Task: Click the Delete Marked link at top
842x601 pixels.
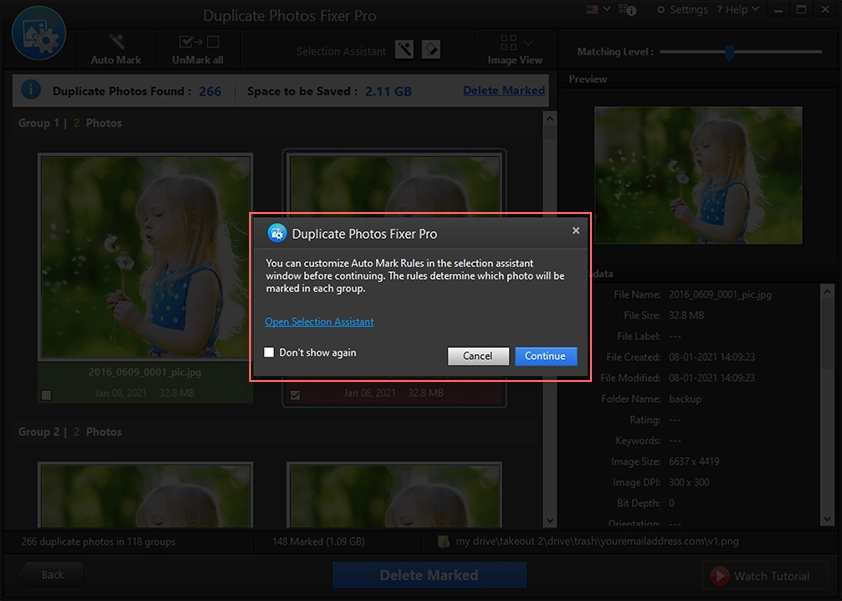Action: point(504,90)
